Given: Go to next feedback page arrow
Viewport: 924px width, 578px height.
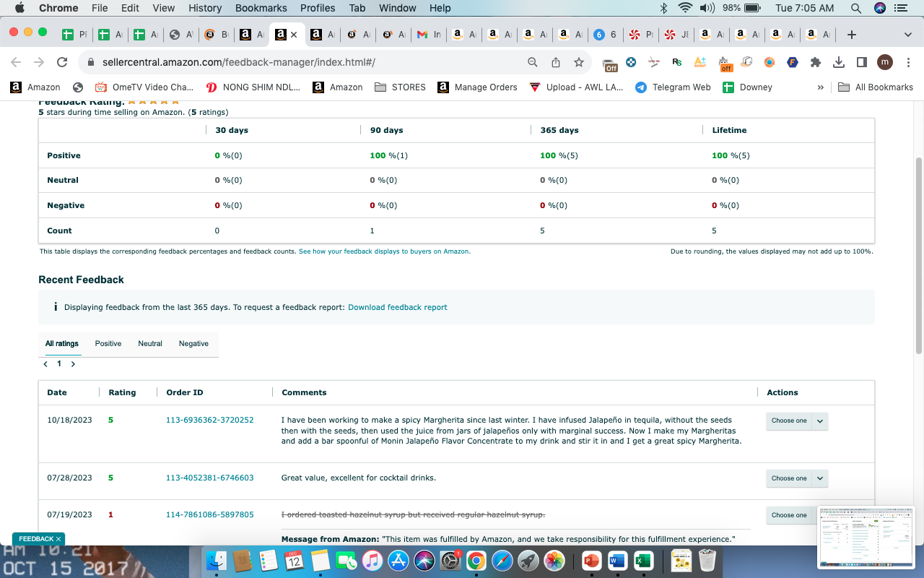Looking at the screenshot, I should [x=73, y=364].
